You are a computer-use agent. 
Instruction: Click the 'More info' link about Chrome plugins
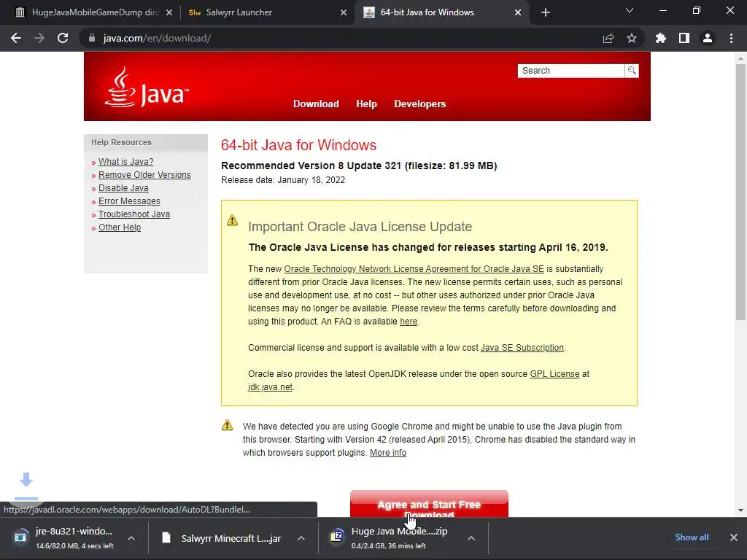(388, 452)
